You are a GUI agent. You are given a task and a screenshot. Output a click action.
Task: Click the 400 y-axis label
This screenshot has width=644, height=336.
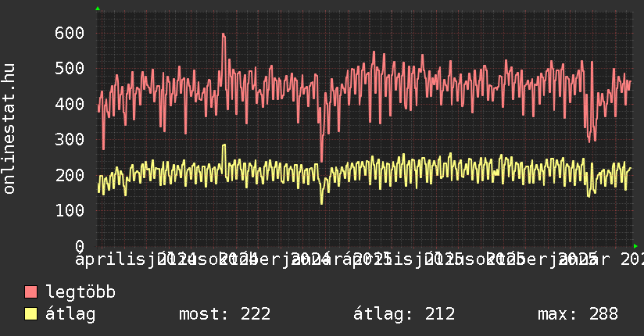[69, 104]
